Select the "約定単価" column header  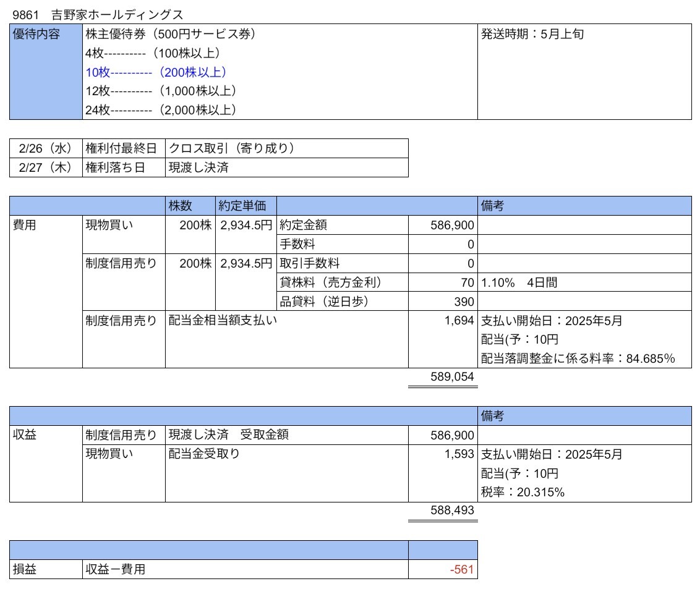[x=246, y=206]
